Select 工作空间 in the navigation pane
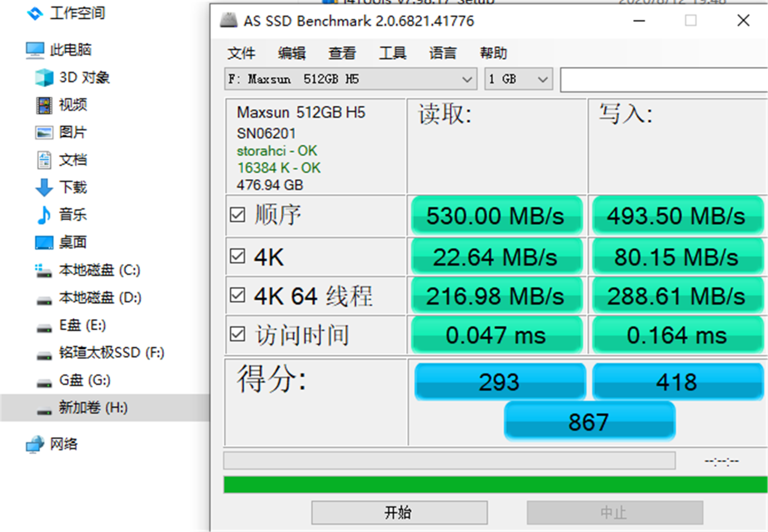The width and height of the screenshot is (768, 532). (x=78, y=14)
